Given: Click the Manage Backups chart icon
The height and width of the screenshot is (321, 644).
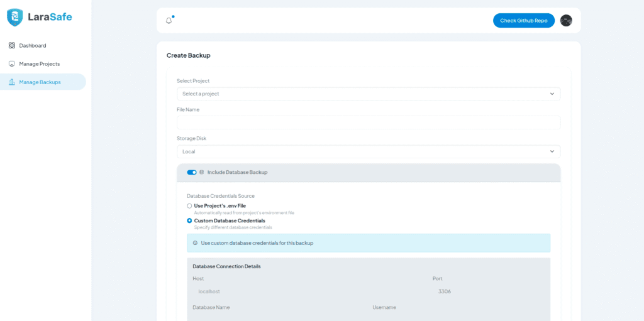Looking at the screenshot, I should pyautogui.click(x=12, y=82).
